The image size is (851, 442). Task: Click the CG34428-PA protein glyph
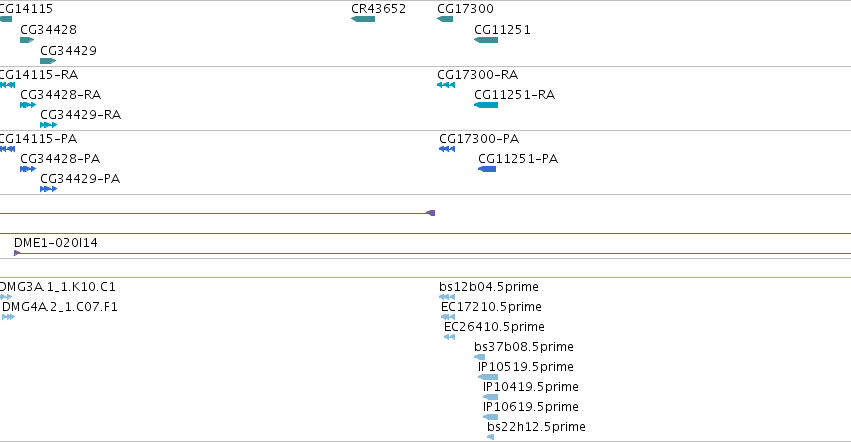[x=28, y=169]
